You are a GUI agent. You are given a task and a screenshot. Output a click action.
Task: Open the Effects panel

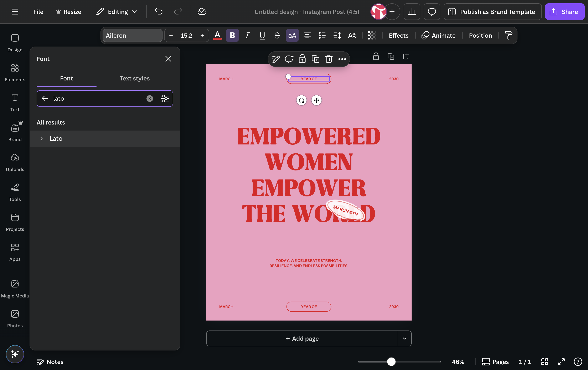tap(398, 35)
